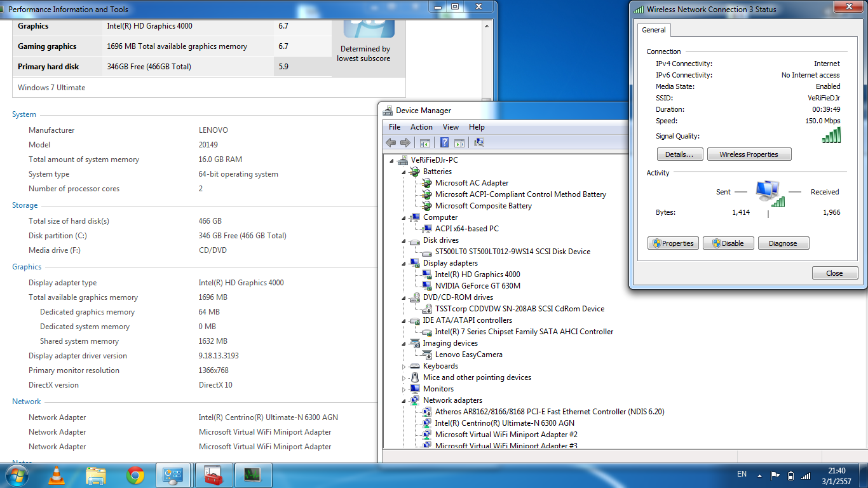This screenshot has width=868, height=488.
Task: Click the Microsoft Composite Battery device icon
Action: coord(427,206)
